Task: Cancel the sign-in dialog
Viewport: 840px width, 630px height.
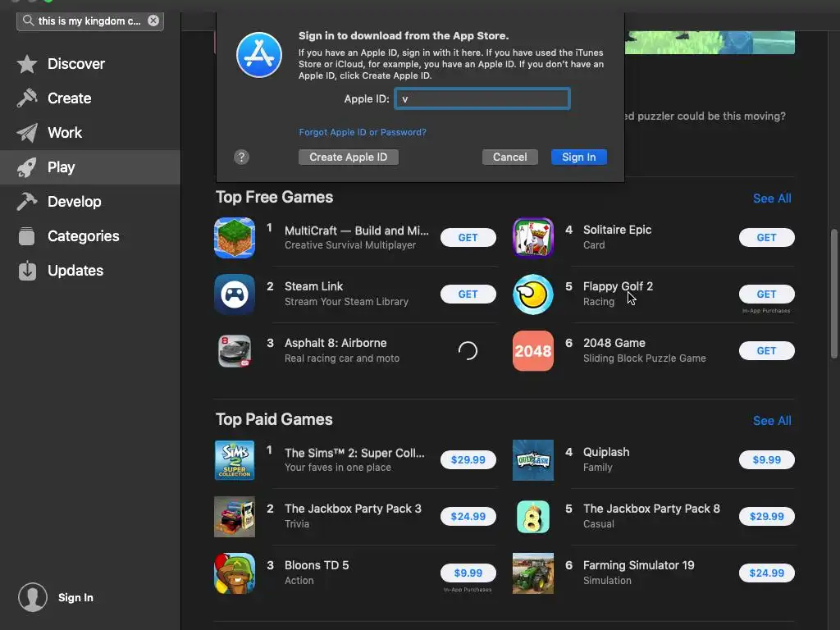Action: point(510,157)
